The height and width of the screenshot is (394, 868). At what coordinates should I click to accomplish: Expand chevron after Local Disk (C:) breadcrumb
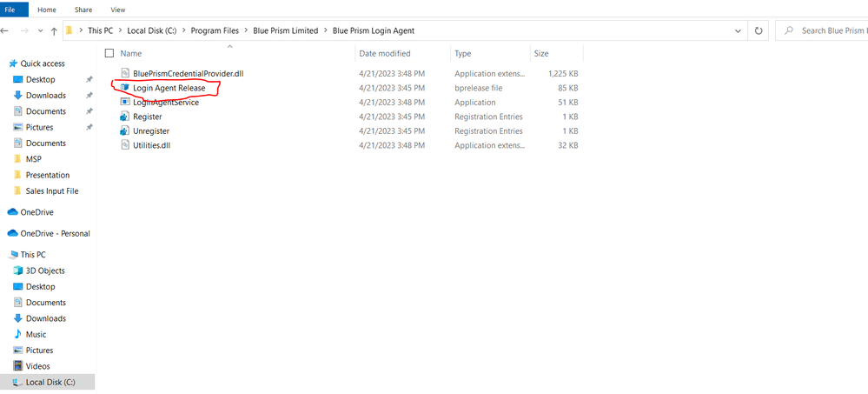point(184,31)
